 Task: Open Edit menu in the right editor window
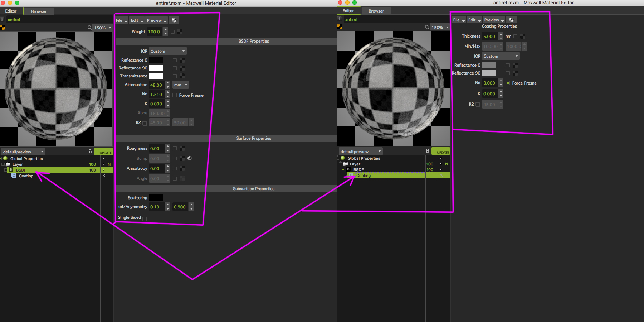pos(474,20)
